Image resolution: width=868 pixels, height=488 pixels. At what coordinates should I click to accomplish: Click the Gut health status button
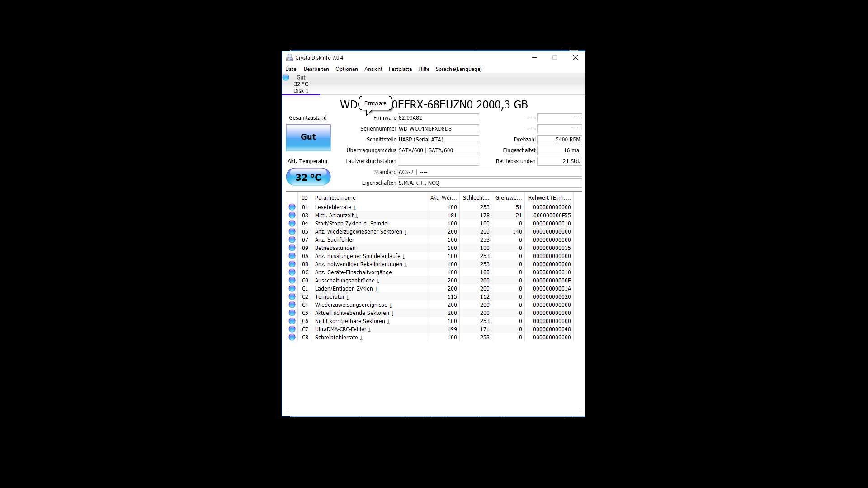[x=308, y=137]
